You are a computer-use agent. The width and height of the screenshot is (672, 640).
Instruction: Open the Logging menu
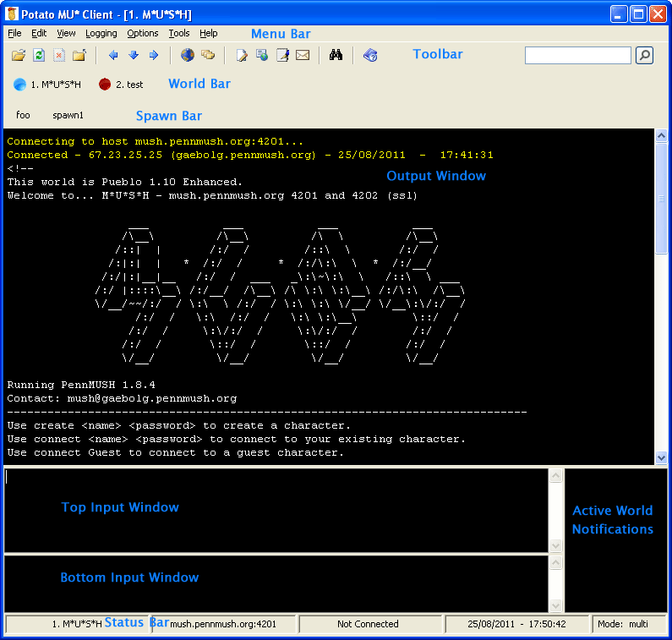coord(101,33)
